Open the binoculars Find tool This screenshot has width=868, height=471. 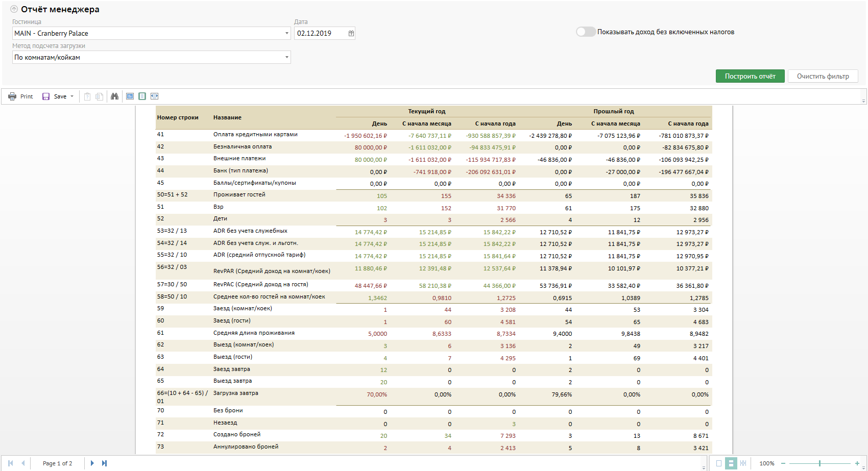point(114,96)
